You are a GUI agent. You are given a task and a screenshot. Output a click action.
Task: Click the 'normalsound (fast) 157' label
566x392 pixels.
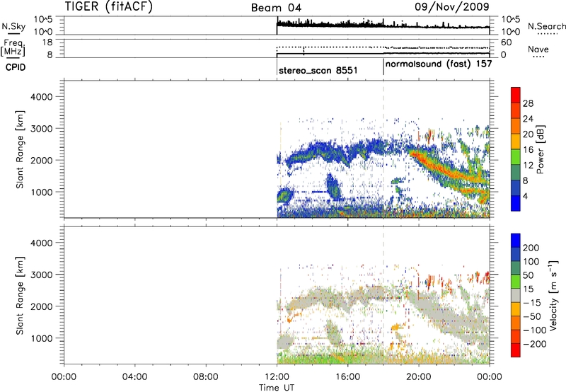coord(439,64)
